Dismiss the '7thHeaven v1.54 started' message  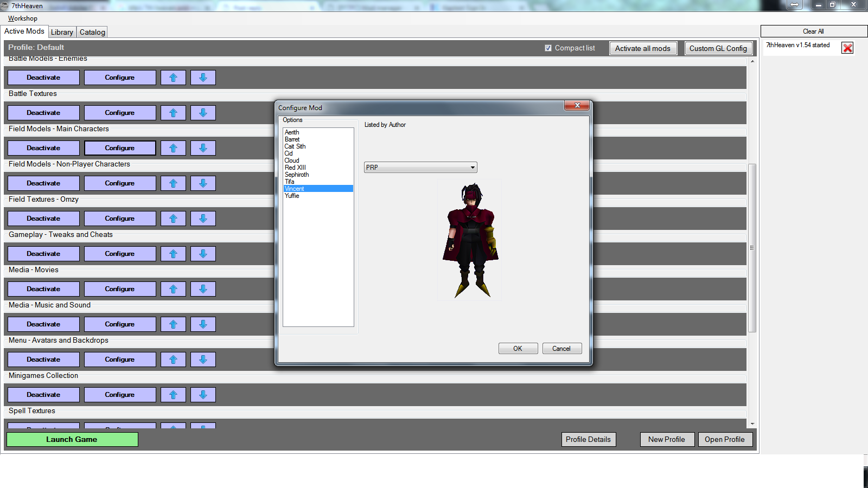(x=847, y=48)
